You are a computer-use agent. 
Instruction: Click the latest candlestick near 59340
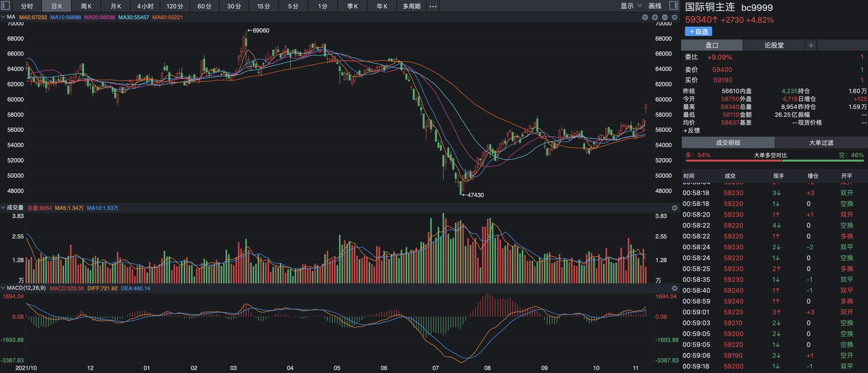pyautogui.click(x=646, y=108)
